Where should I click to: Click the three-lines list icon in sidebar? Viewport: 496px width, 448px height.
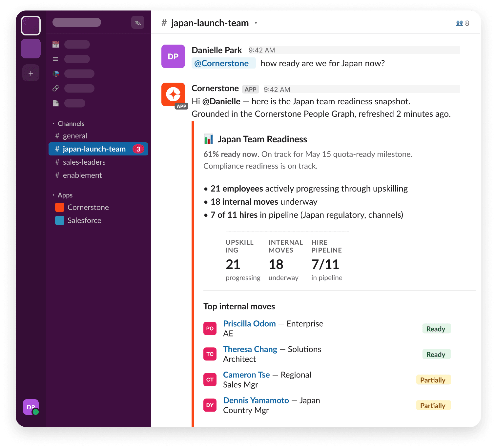pyautogui.click(x=56, y=59)
